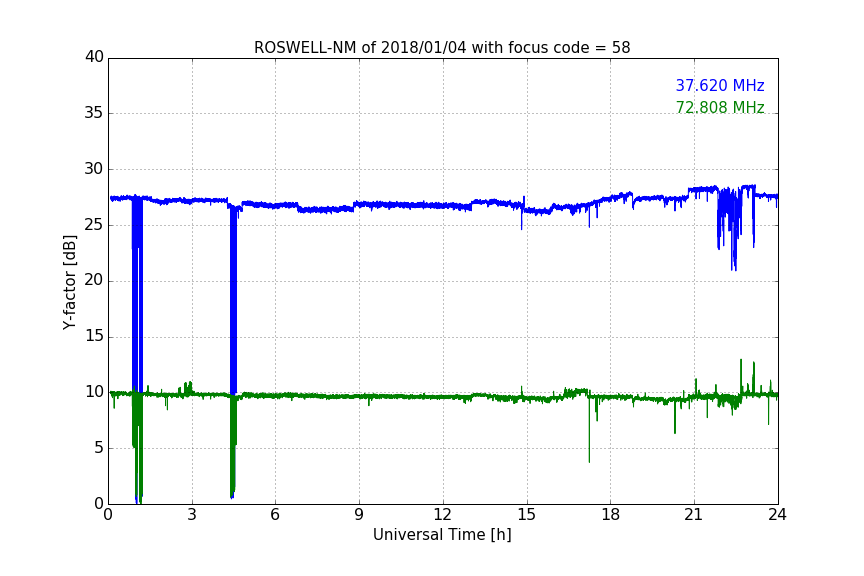This screenshot has width=864, height=576.
Task: Click the x-axis tick label '24'
Action: click(777, 515)
